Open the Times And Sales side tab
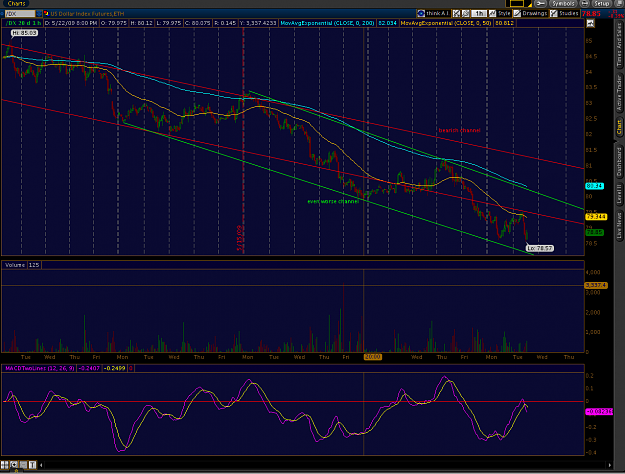 point(619,45)
